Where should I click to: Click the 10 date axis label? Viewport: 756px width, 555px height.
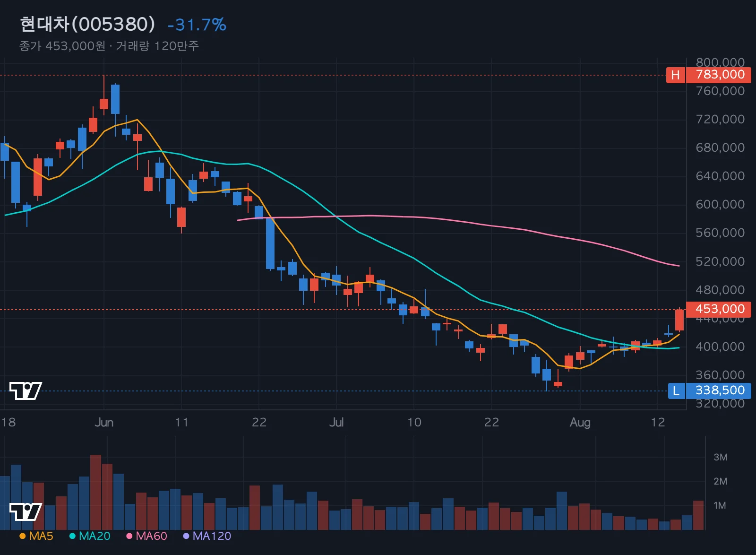tap(414, 422)
